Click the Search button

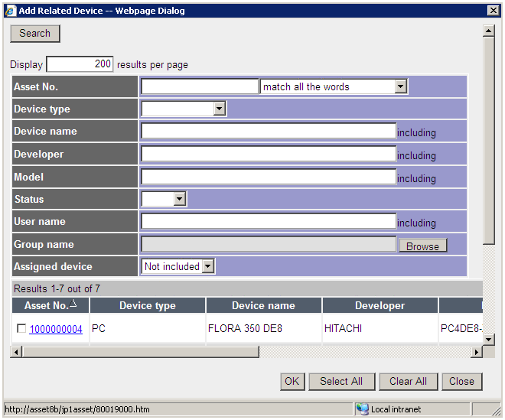point(34,34)
